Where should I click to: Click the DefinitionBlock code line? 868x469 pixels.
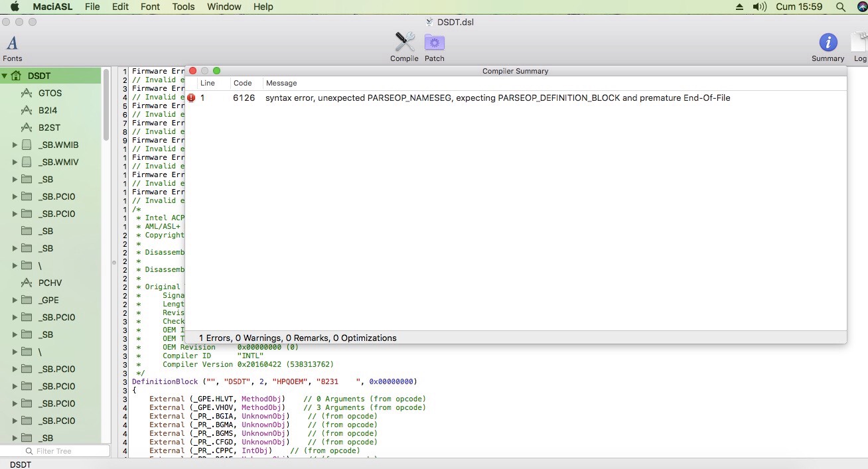(x=274, y=381)
